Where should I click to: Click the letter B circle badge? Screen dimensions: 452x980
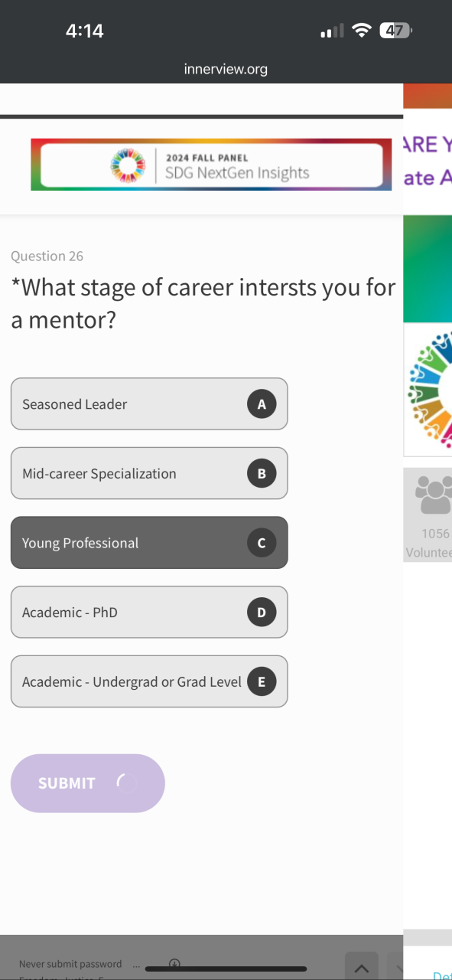click(x=262, y=473)
